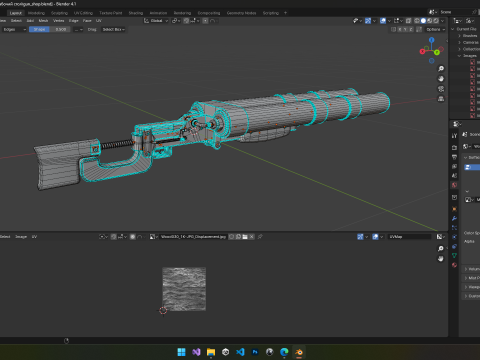Add a new workspace with plus button
The width and height of the screenshot is (480, 360).
pyautogui.click(x=285, y=13)
